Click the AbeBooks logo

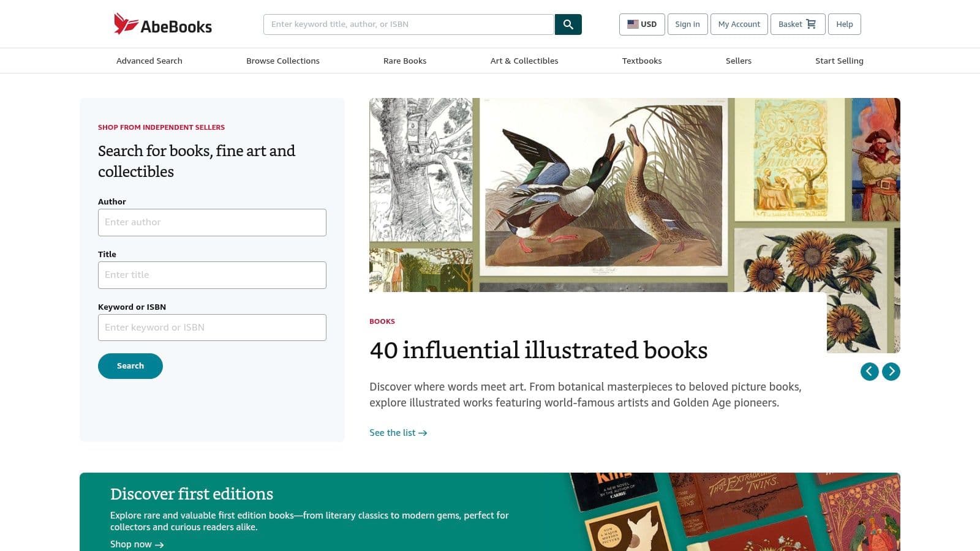pyautogui.click(x=162, y=24)
